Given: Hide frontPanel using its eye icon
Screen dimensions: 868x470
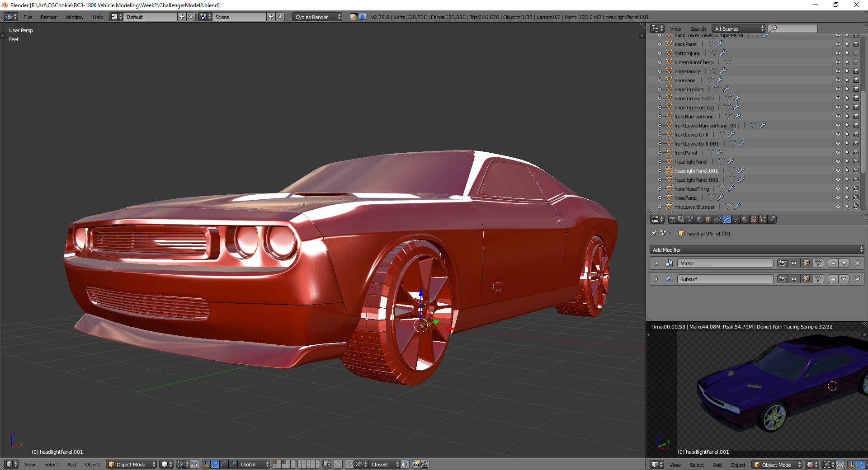Looking at the screenshot, I should tap(838, 152).
